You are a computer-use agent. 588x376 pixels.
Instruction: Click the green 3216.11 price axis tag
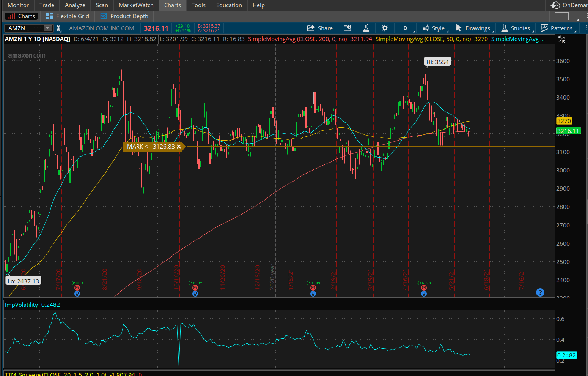(568, 131)
